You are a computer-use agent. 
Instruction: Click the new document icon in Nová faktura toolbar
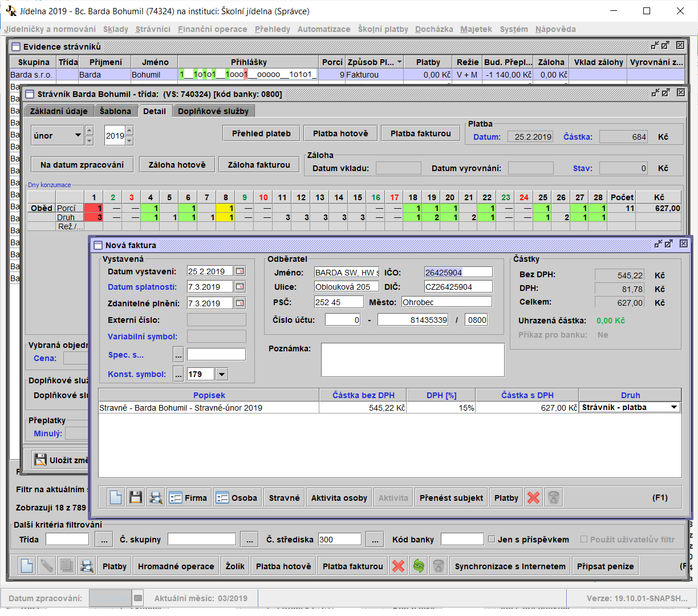[116, 497]
